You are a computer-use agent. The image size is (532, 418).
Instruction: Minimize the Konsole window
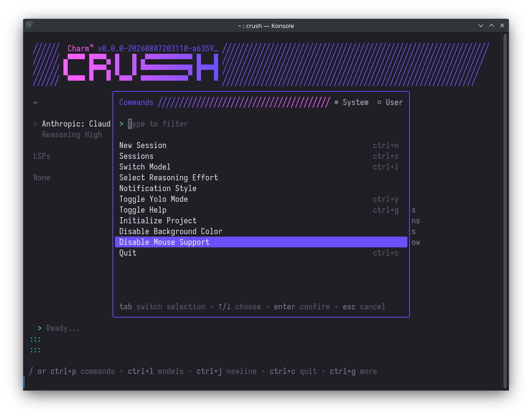coord(481,25)
